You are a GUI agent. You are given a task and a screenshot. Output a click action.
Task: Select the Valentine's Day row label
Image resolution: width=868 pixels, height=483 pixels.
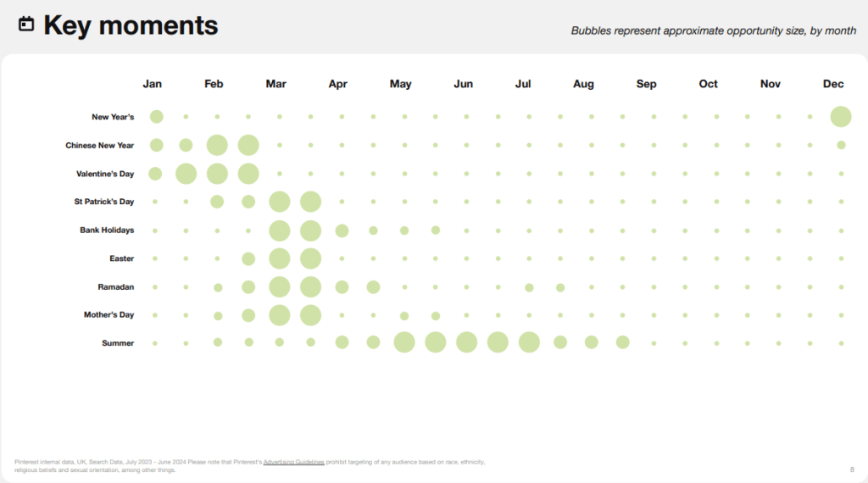[x=103, y=174]
